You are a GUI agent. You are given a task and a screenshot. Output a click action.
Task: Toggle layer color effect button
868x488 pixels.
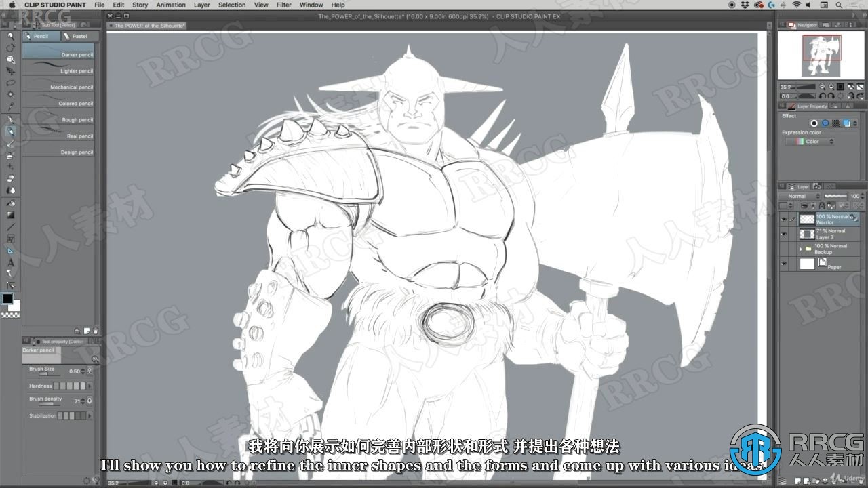click(x=846, y=123)
